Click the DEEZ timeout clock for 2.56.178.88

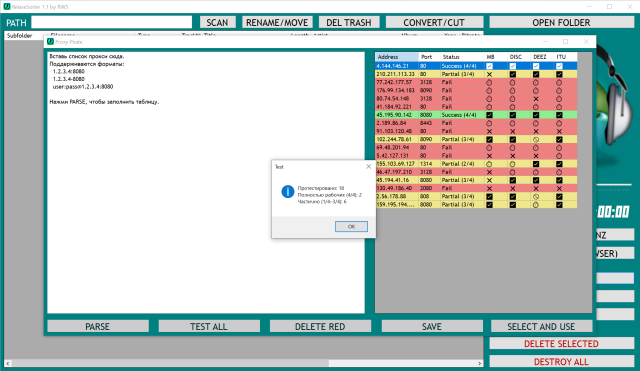coord(536,197)
